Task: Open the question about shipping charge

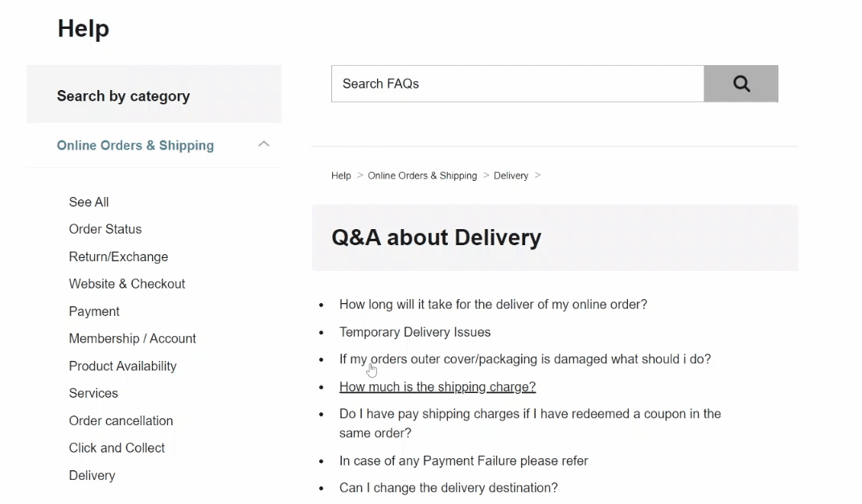Action: tap(437, 387)
